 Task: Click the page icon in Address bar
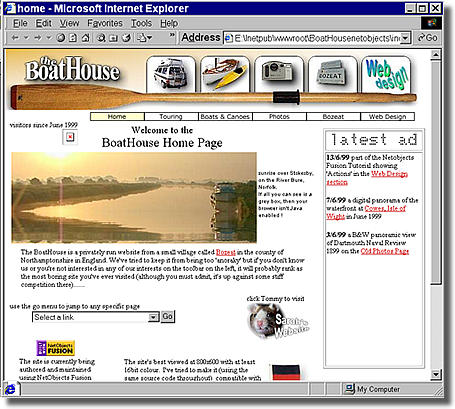point(229,38)
